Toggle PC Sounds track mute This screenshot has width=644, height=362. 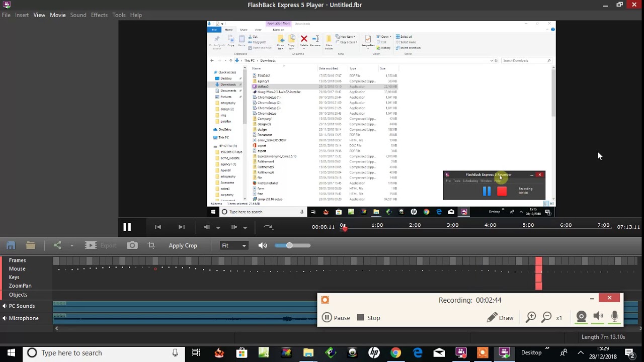(5, 306)
